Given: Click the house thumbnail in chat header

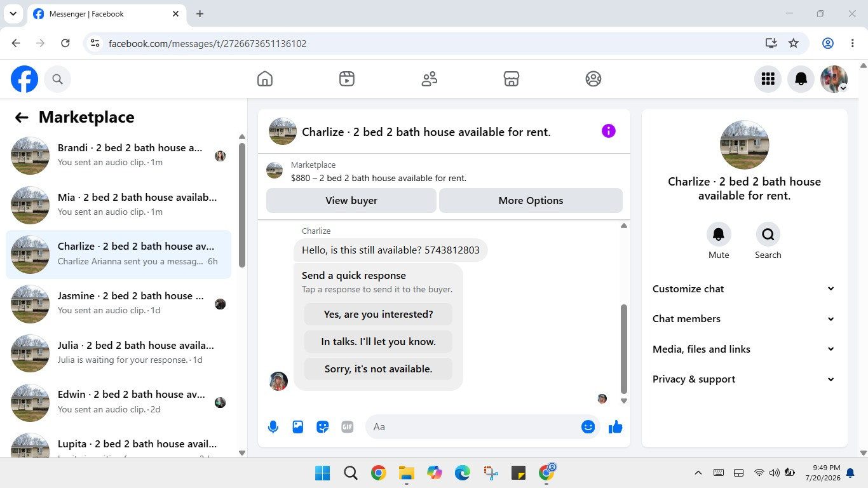Looking at the screenshot, I should point(283,131).
